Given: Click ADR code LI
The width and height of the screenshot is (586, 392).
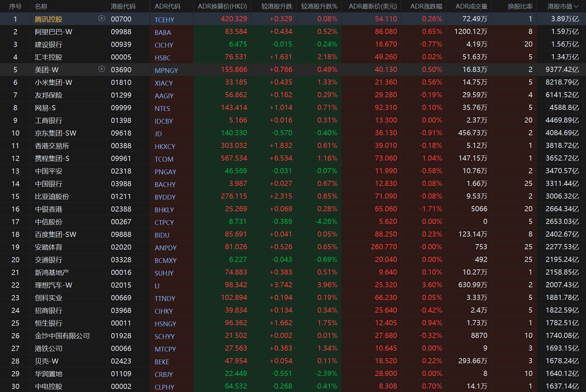Looking at the screenshot, I should click(x=157, y=286).
